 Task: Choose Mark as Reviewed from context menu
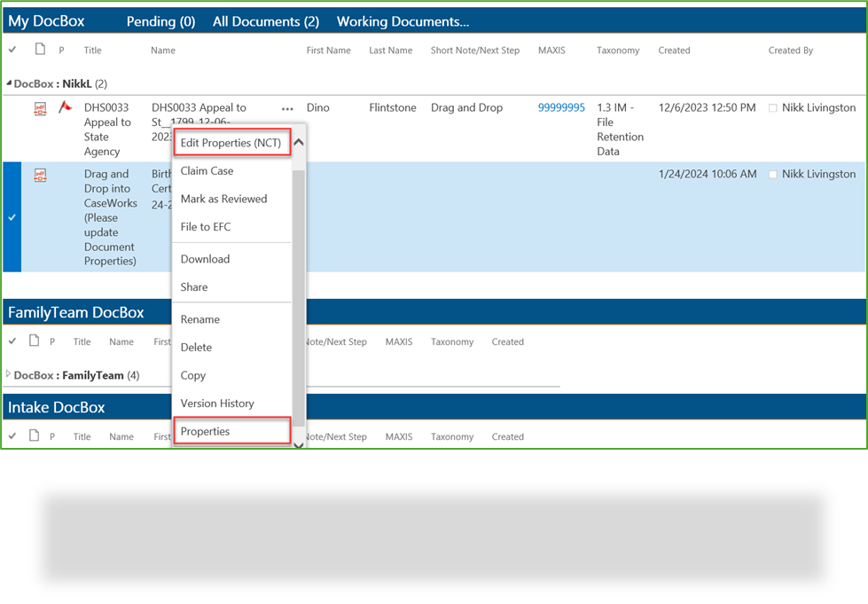[223, 199]
